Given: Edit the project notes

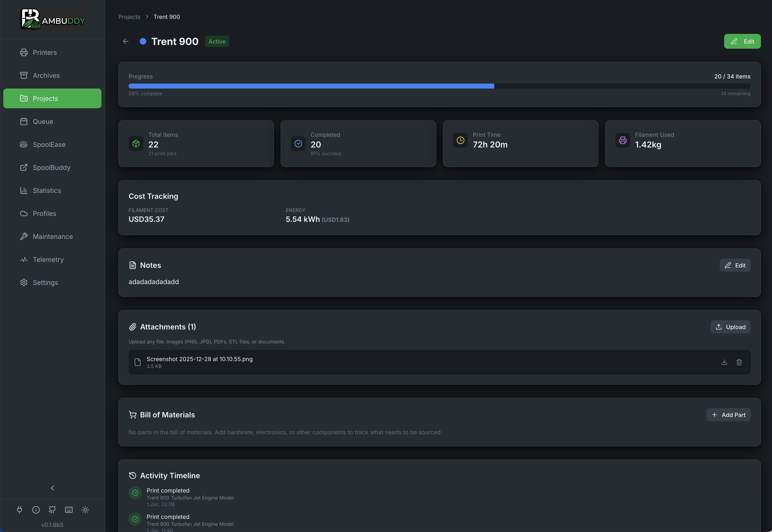Looking at the screenshot, I should (735, 265).
